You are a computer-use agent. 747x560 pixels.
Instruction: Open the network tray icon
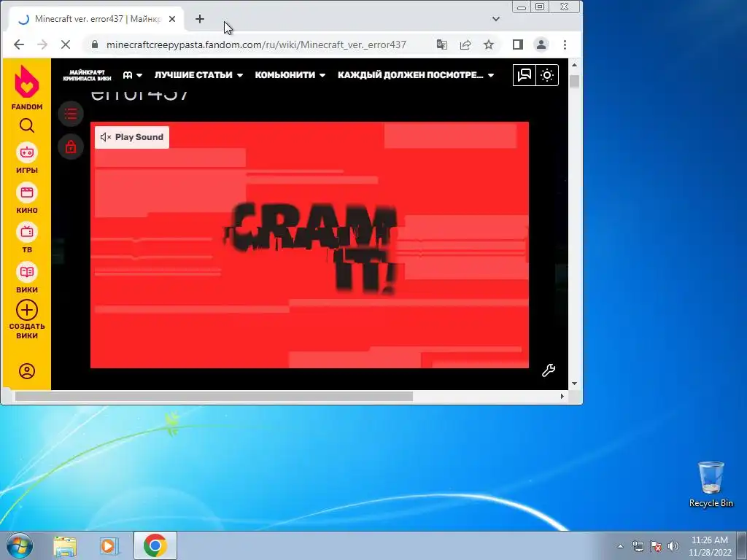[x=638, y=546]
